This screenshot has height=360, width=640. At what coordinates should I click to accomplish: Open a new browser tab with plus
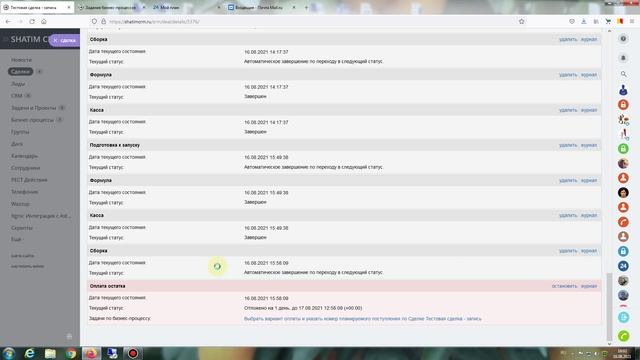(307, 7)
